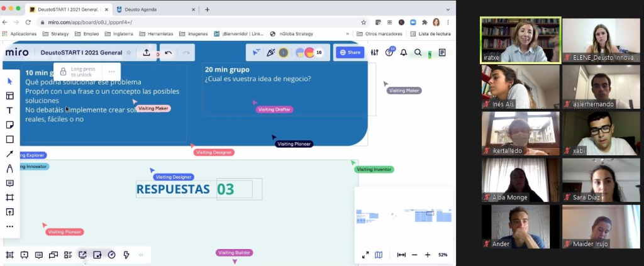The height and width of the screenshot is (266, 644).
Task: Pick the Shape rectangle tool
Action: pos(9,140)
